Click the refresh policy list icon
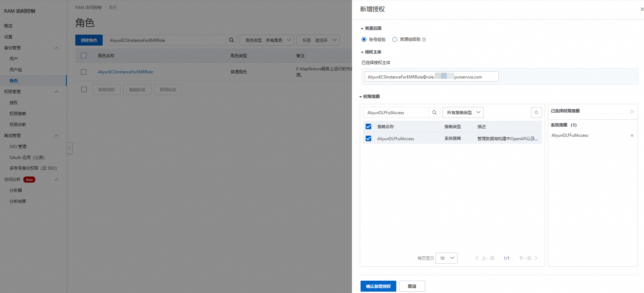 [x=536, y=112]
